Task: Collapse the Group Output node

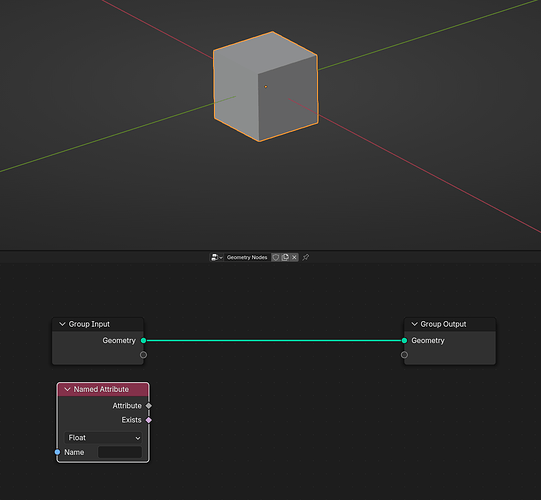Action: click(x=414, y=324)
